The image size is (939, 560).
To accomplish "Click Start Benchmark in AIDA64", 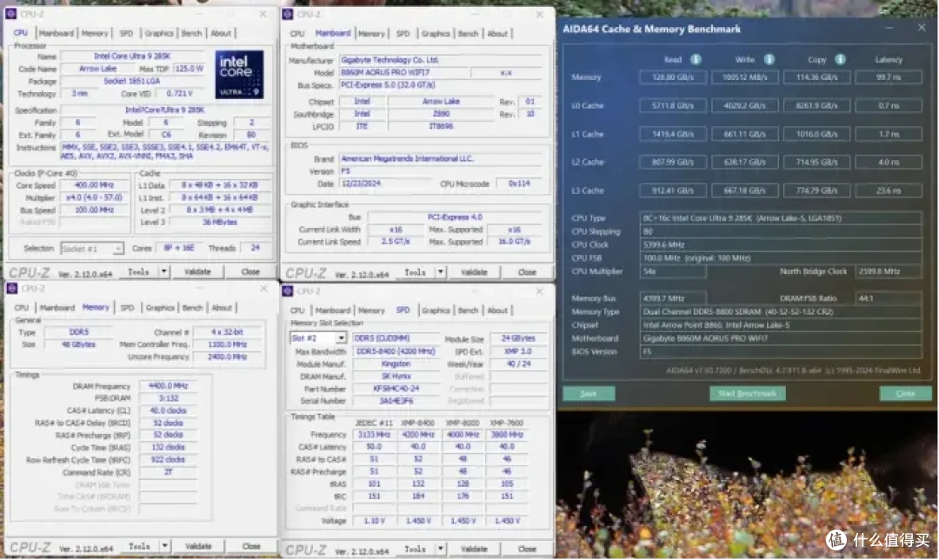I will click(748, 394).
